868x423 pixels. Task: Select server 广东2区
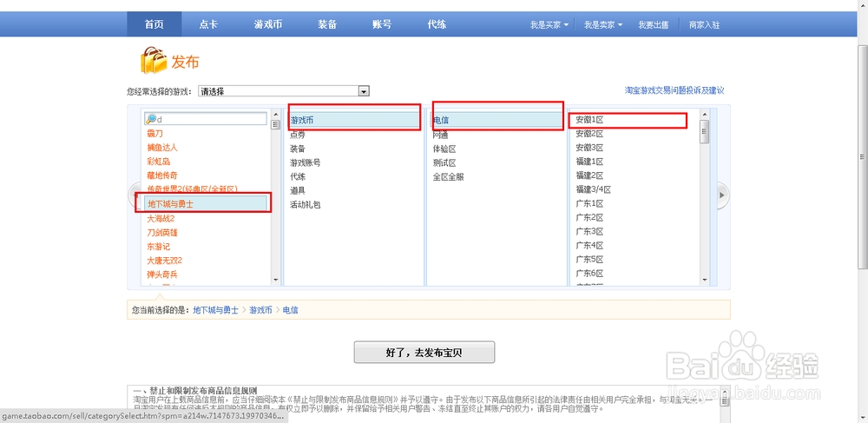tap(589, 217)
